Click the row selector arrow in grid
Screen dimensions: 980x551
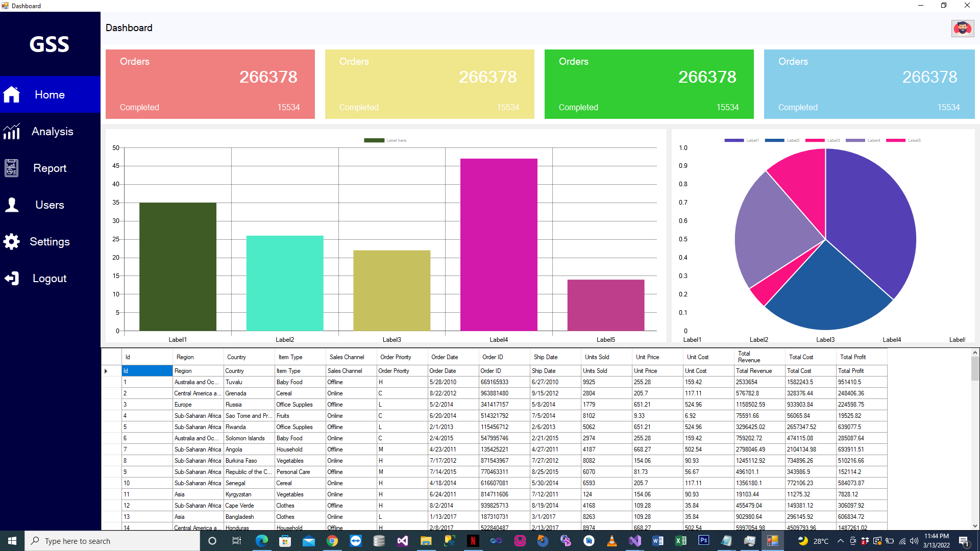click(x=106, y=371)
